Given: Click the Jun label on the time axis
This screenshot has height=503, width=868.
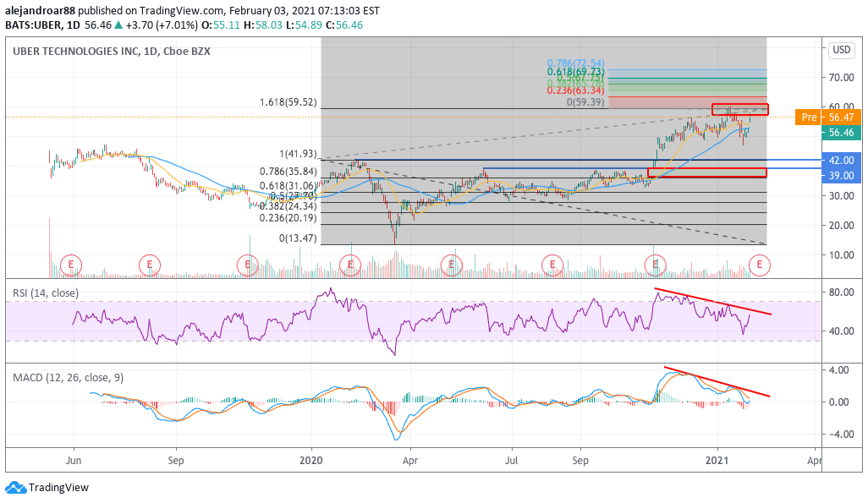Looking at the screenshot, I should coord(74,461).
